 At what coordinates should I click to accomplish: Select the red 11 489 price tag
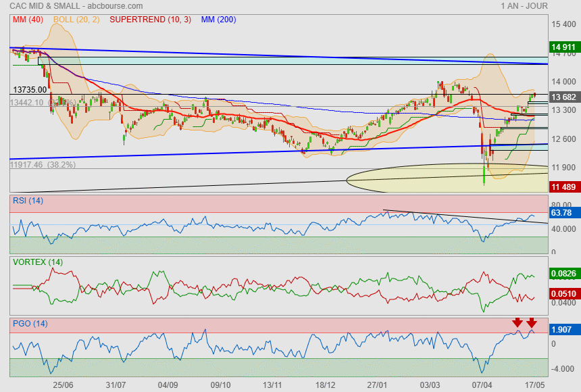563,187
